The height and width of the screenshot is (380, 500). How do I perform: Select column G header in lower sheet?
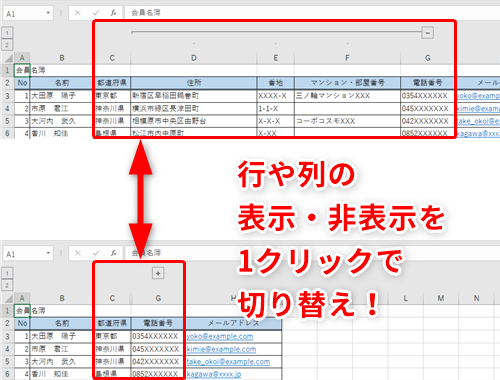click(x=158, y=298)
